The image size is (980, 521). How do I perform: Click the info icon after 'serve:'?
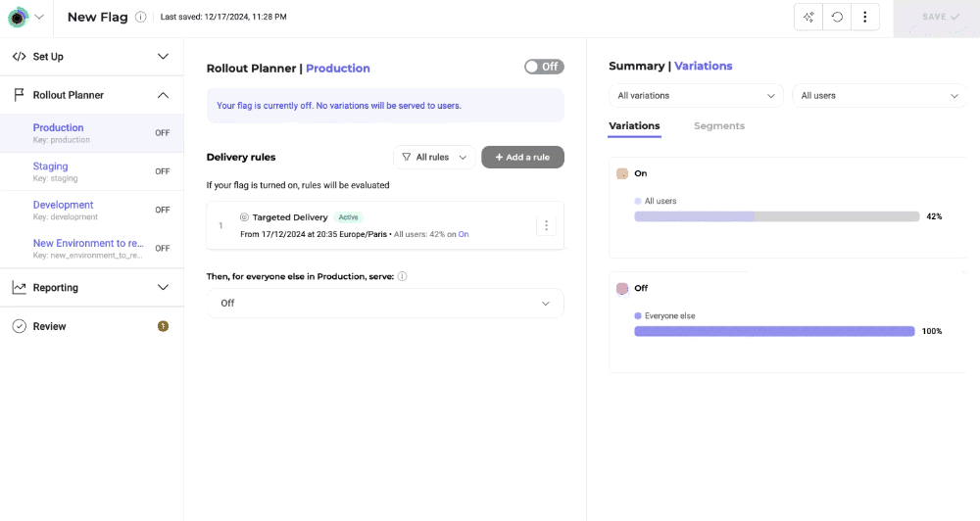403,276
